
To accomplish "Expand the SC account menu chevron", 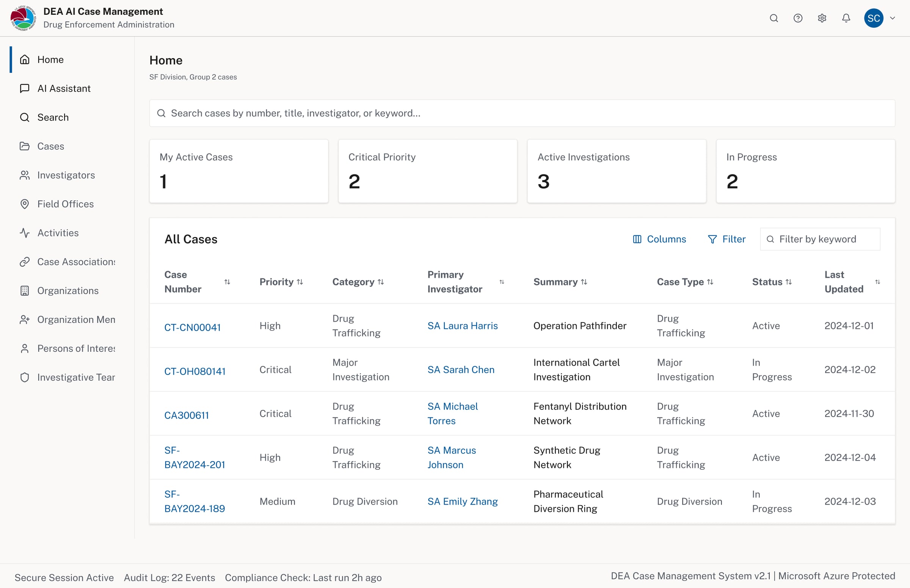I will [x=893, y=18].
